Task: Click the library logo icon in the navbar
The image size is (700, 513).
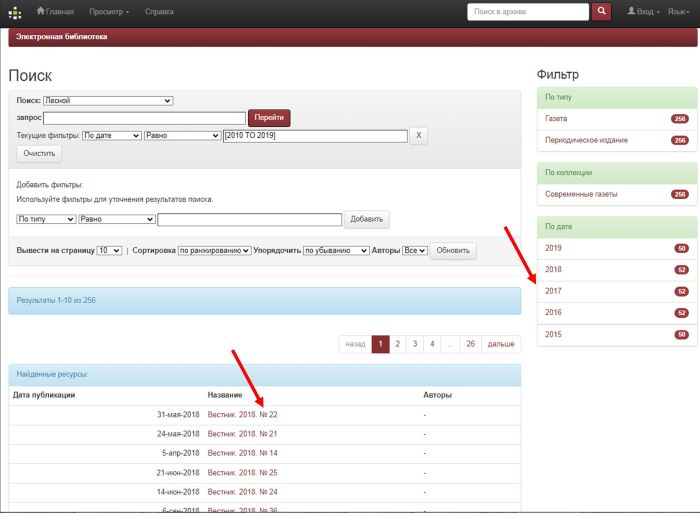Action: [15, 13]
